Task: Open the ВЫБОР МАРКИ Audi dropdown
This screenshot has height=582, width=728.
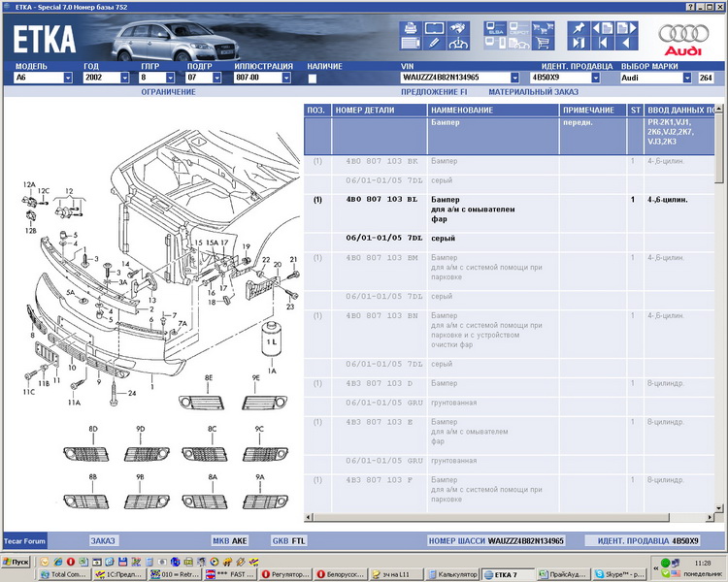Action: pyautogui.click(x=687, y=78)
